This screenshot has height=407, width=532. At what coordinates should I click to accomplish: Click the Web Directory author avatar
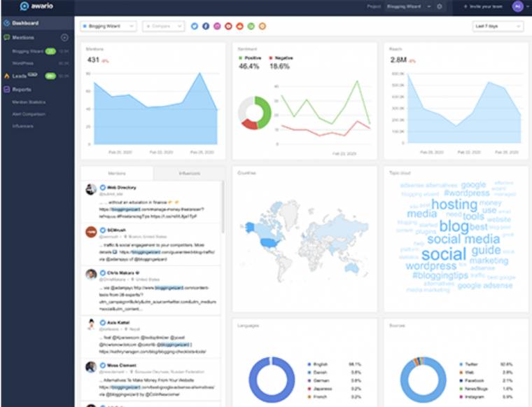click(x=91, y=189)
